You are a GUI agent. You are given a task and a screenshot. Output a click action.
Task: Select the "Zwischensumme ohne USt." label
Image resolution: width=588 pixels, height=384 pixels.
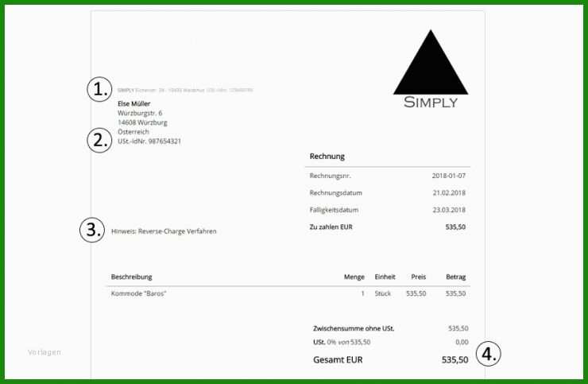(x=354, y=328)
